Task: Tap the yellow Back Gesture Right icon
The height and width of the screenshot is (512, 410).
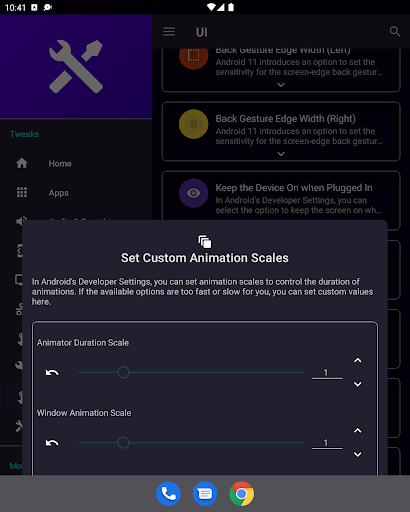Action: coord(193,124)
